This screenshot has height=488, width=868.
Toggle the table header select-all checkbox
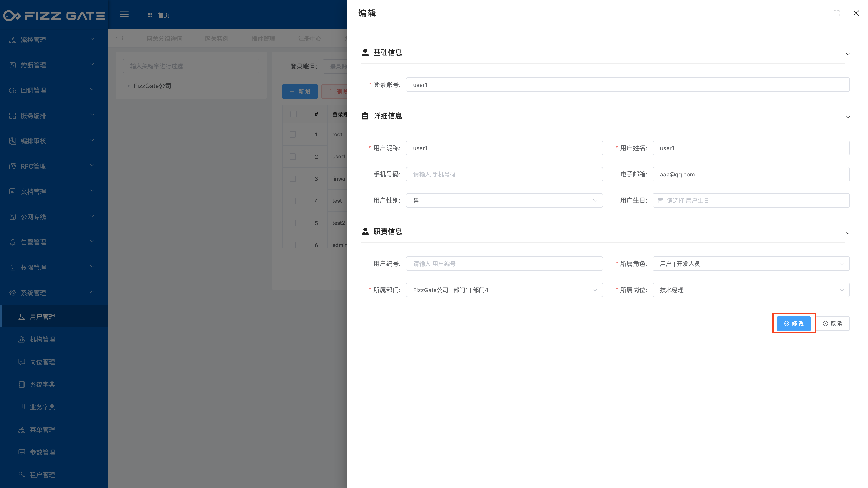(x=293, y=114)
